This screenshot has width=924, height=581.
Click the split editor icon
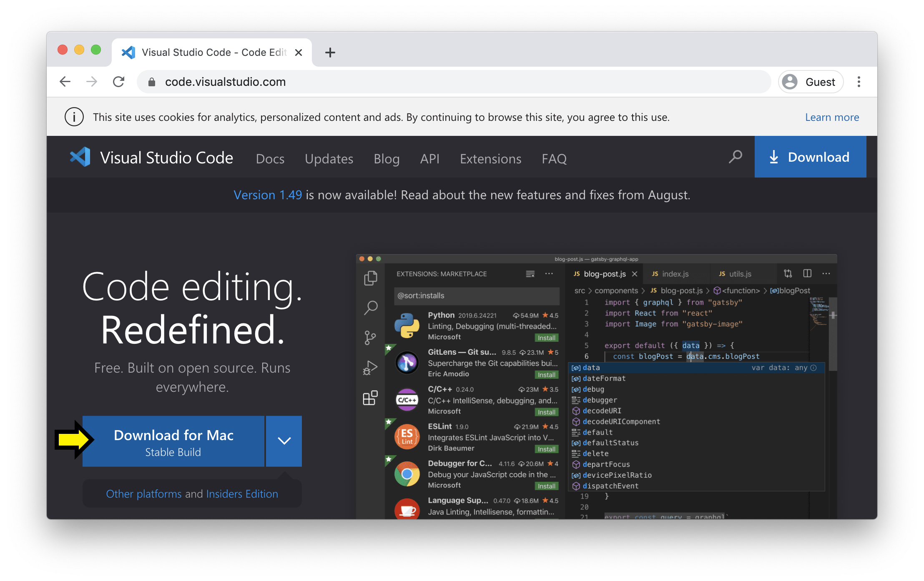(807, 273)
